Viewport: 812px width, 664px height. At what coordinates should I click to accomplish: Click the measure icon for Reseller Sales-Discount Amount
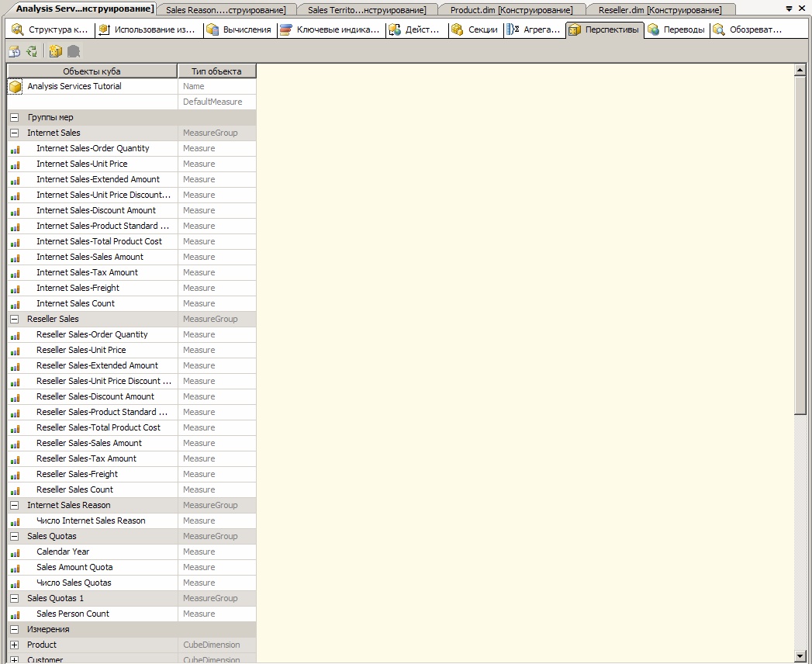[16, 398]
